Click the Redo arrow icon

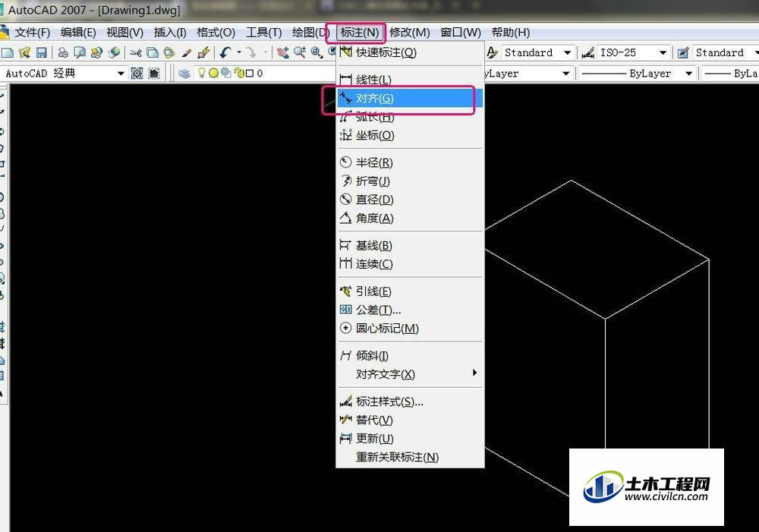point(251,52)
